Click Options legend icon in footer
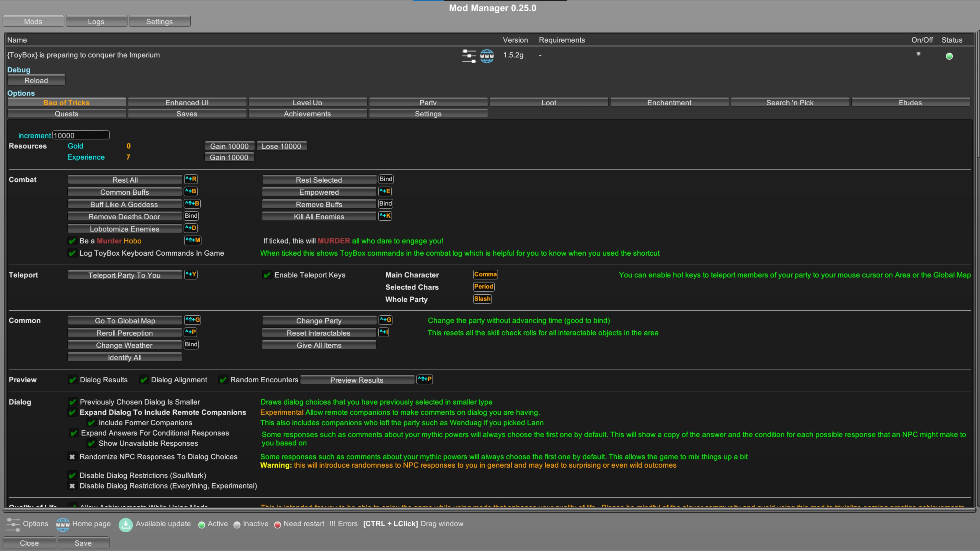980x551 pixels. tap(13, 525)
